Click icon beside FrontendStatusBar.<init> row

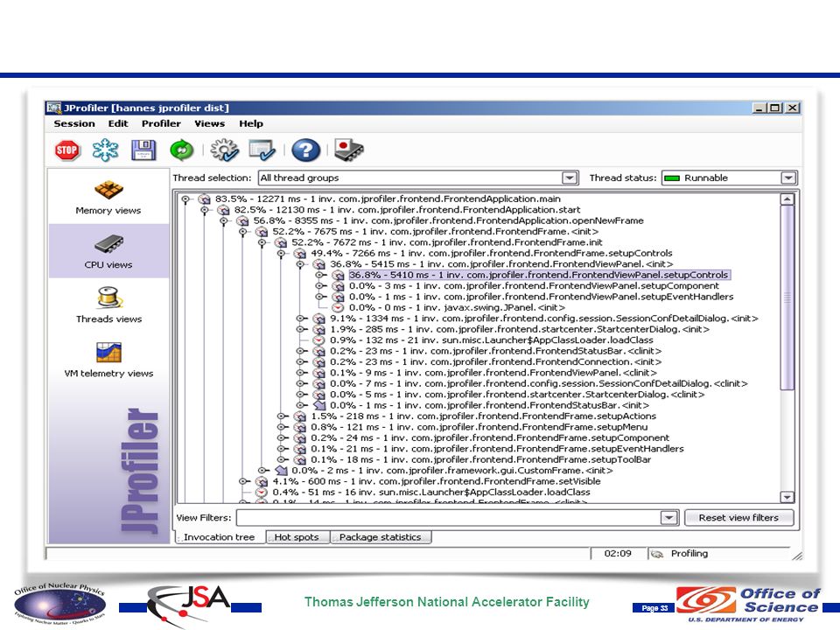tap(318, 405)
